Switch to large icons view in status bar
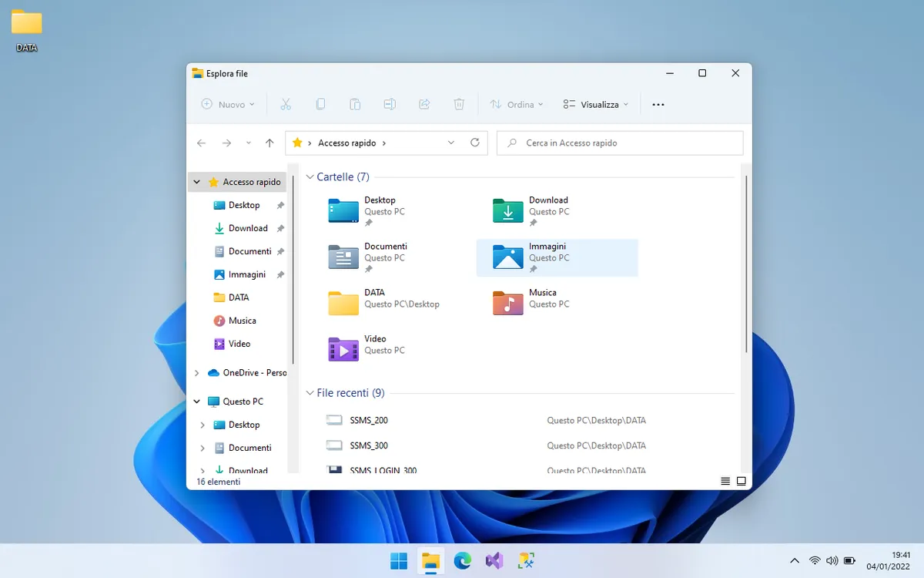This screenshot has width=924, height=578. [742, 481]
